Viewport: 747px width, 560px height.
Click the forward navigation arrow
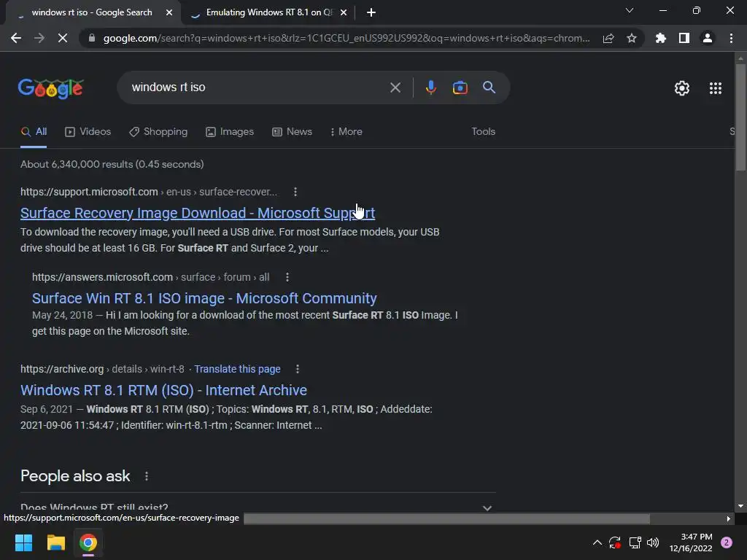click(39, 38)
